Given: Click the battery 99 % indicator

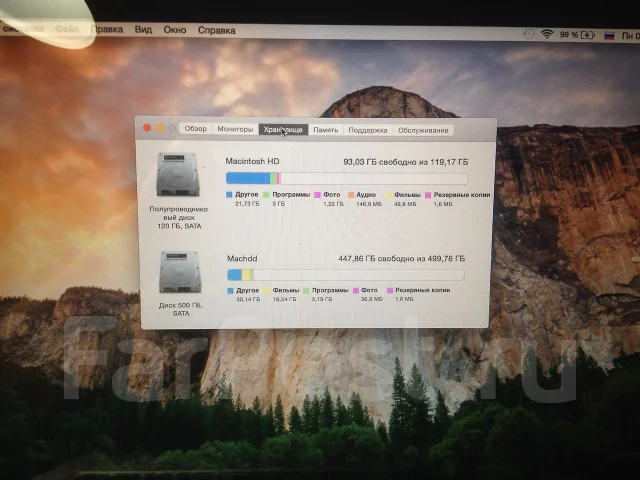Looking at the screenshot, I should pos(577,35).
